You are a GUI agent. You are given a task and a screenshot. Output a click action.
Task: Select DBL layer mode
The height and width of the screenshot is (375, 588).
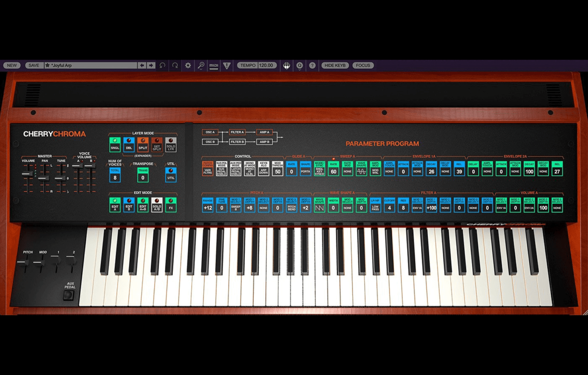point(129,145)
